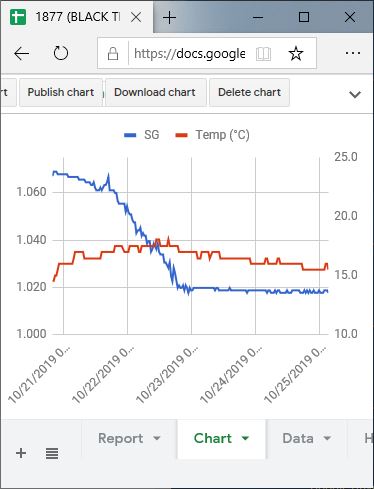Open the Chart sheet dropdown arrow
The width and height of the screenshot is (374, 489).
click(x=245, y=438)
